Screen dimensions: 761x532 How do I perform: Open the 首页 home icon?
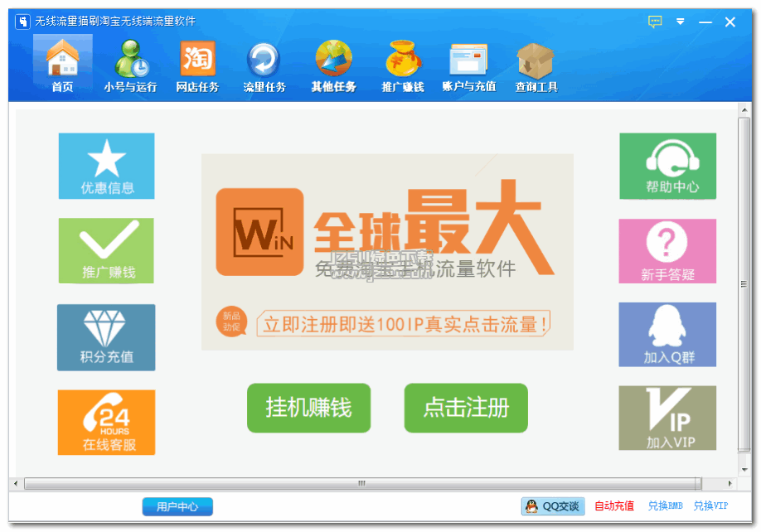(63, 65)
